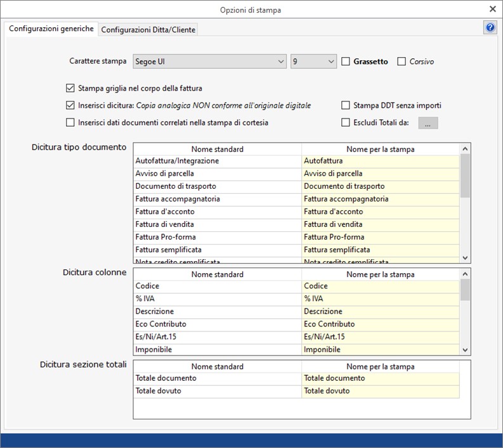The image size is (503, 448).
Task: Select standard column name 'Eco Contributo'
Action: [218, 324]
